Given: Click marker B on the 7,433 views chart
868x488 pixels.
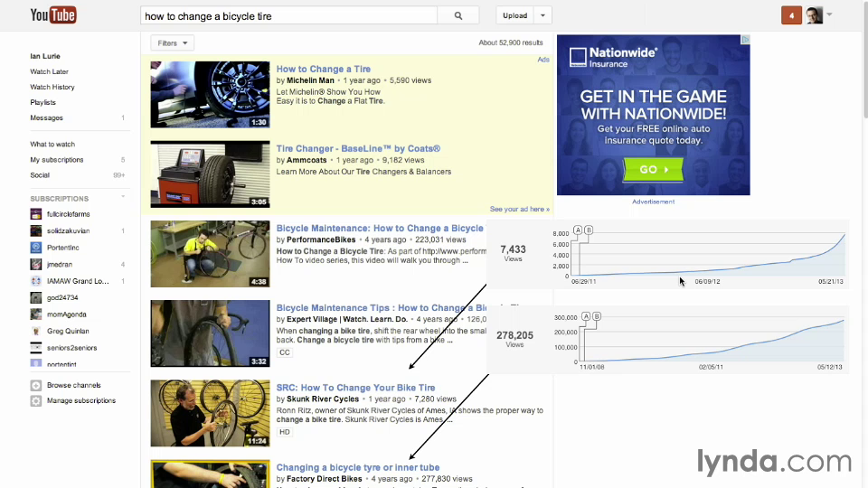Looking at the screenshot, I should tap(589, 230).
